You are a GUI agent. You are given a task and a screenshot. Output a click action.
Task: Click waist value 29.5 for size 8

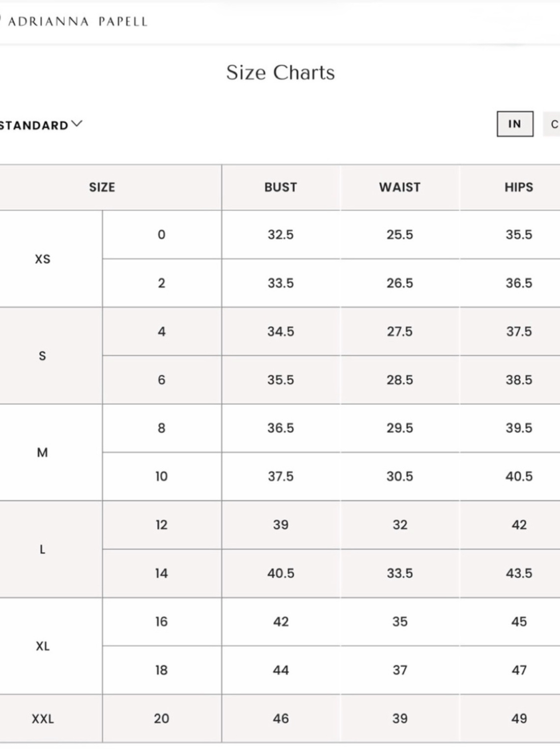[x=400, y=428]
